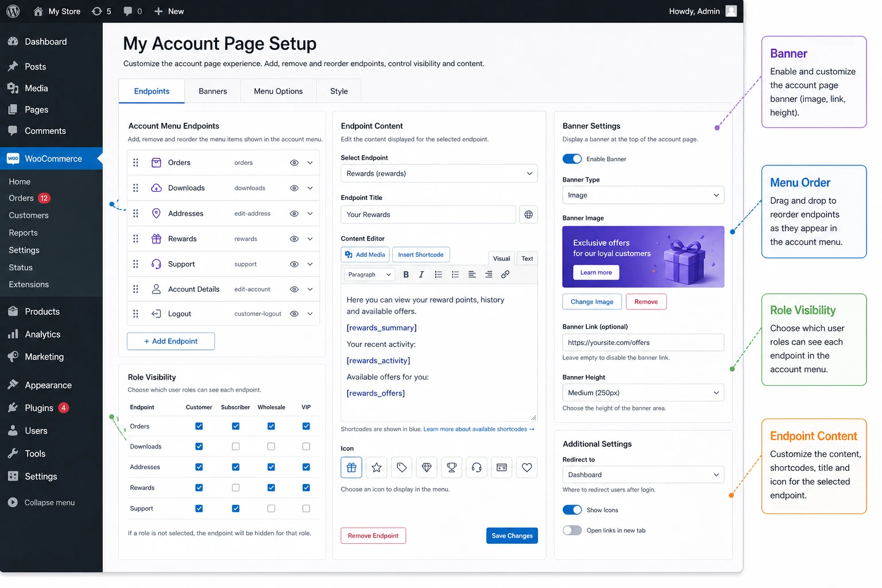This screenshot has width=882, height=588.
Task: Insert a bulleted list in the editor
Action: [x=439, y=274]
